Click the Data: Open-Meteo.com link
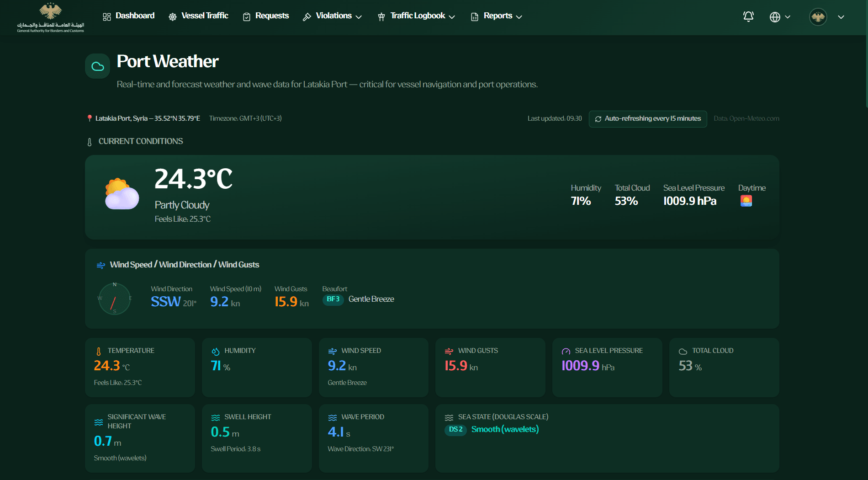Viewport: 868px width, 480px height. [746, 118]
